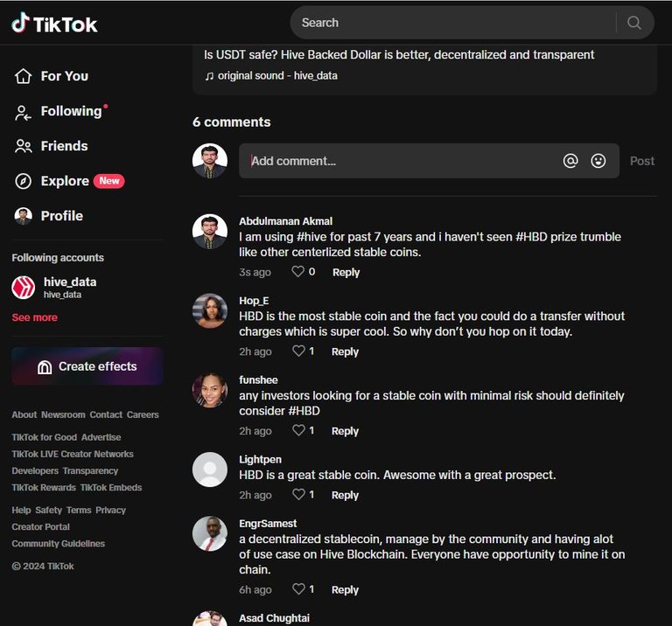The height and width of the screenshot is (626, 672).
Task: Open the emoji picker icon
Action: coord(598,161)
